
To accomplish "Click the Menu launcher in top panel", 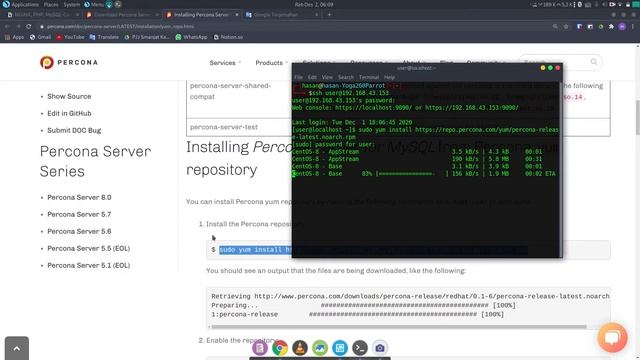I will [94, 4].
